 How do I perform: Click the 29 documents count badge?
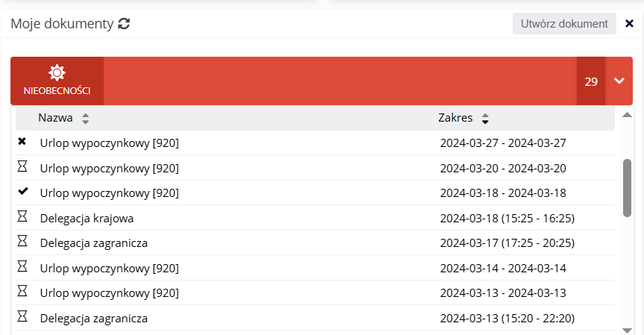(x=591, y=81)
